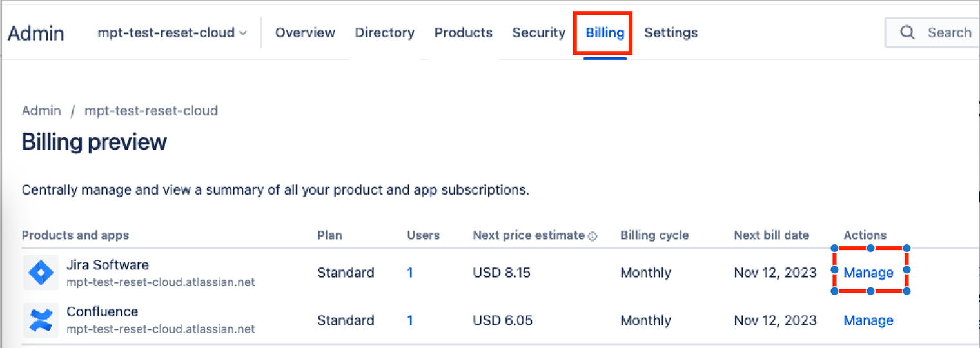Click the Confluence product icon
Image resolution: width=980 pixels, height=348 pixels.
tap(41, 320)
